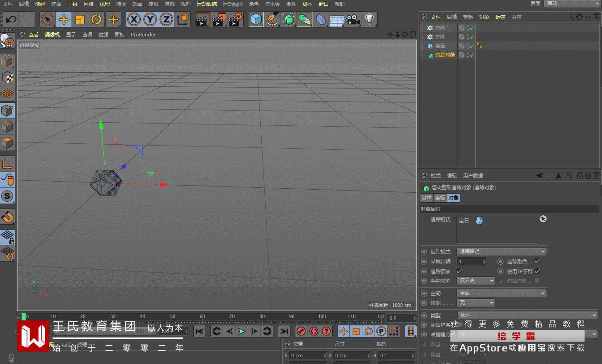Viewport: 602px width, 364px height.
Task: Select the Rotate tool
Action: 96,20
